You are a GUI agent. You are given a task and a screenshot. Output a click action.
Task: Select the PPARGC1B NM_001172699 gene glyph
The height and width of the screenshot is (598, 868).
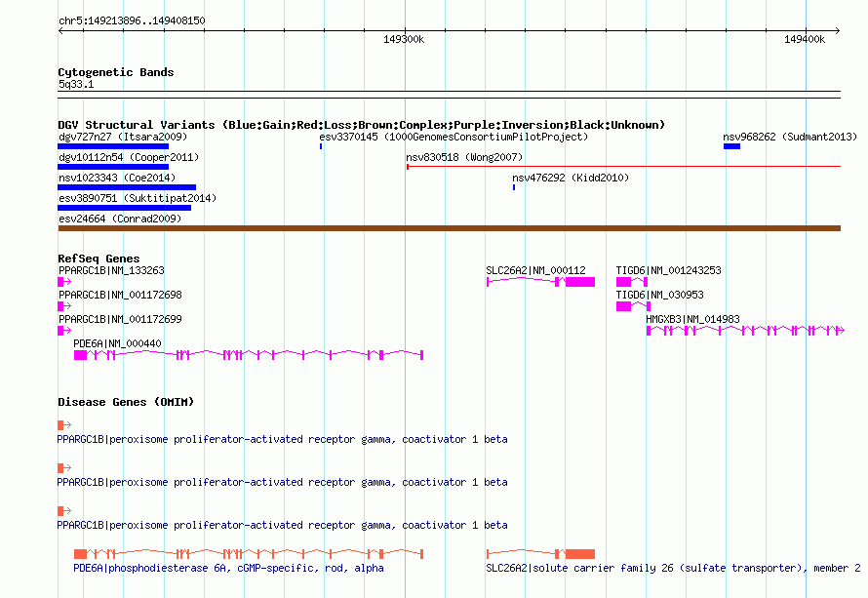(64, 331)
